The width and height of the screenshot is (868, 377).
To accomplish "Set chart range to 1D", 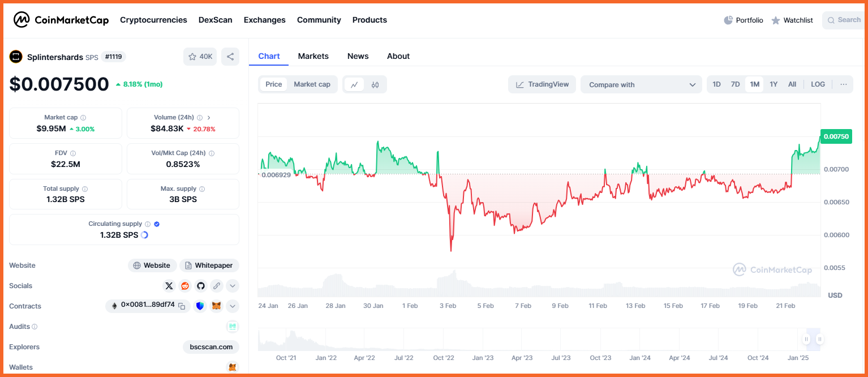I will point(716,84).
